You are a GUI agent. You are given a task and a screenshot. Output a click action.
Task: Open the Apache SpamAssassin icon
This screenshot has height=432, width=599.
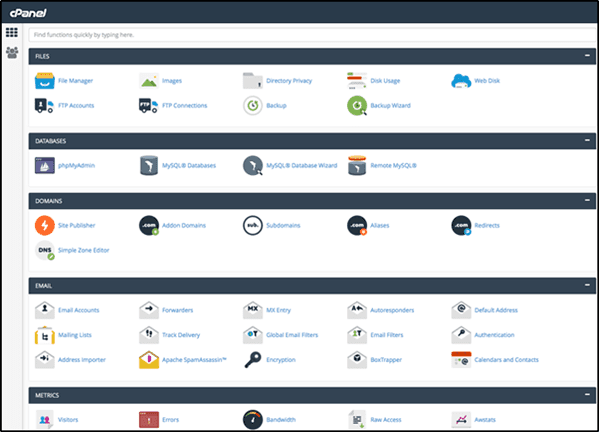point(149,360)
